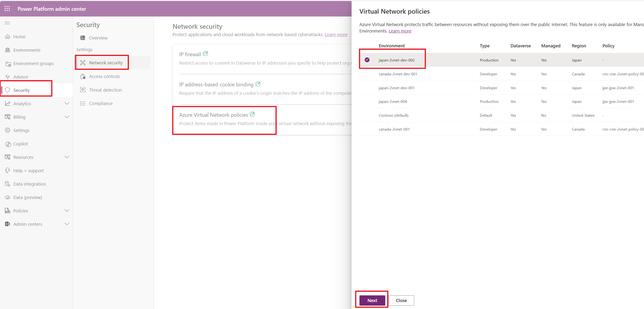Expand the Billing section chevron
This screenshot has height=309, width=644.
click(67, 117)
